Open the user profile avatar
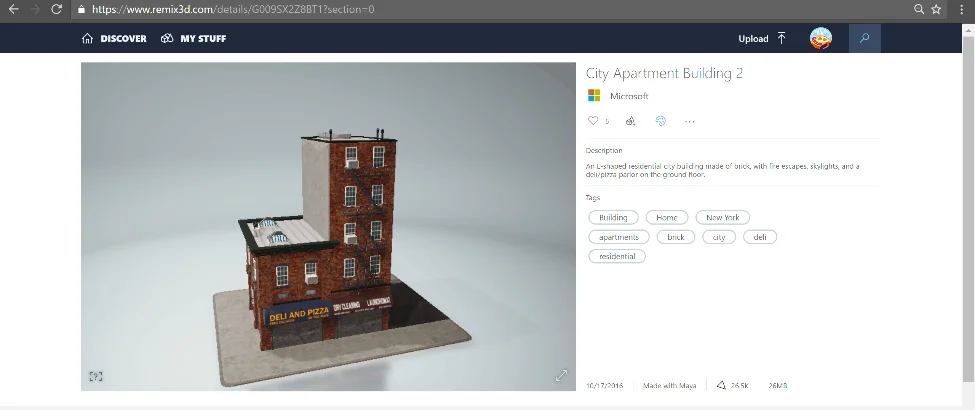This screenshot has width=975, height=410. (821, 39)
